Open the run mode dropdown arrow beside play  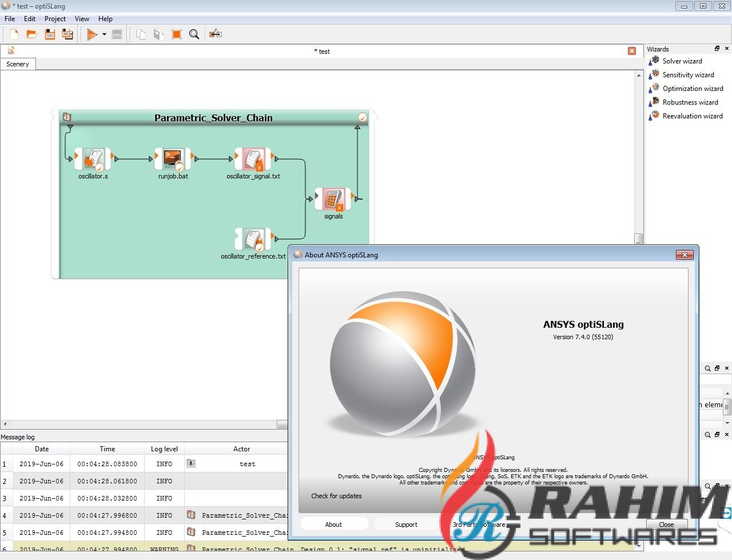point(104,34)
